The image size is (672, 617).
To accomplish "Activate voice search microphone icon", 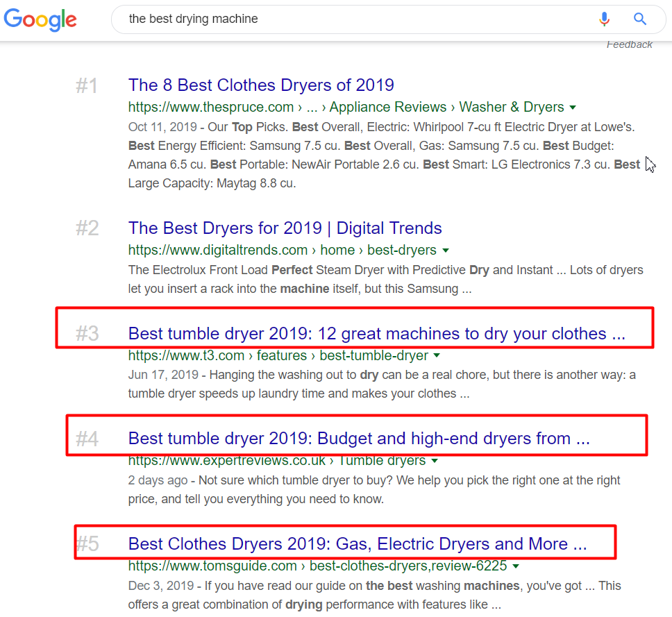I will point(604,19).
